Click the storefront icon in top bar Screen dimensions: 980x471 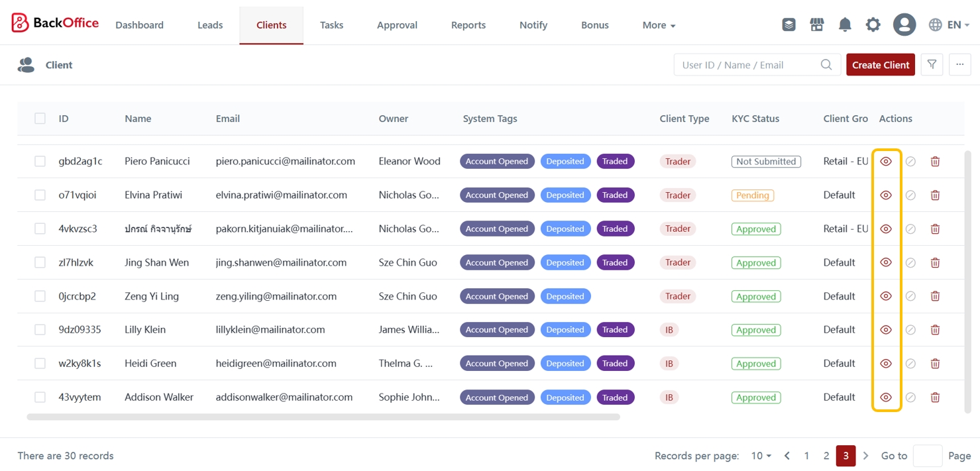(817, 25)
